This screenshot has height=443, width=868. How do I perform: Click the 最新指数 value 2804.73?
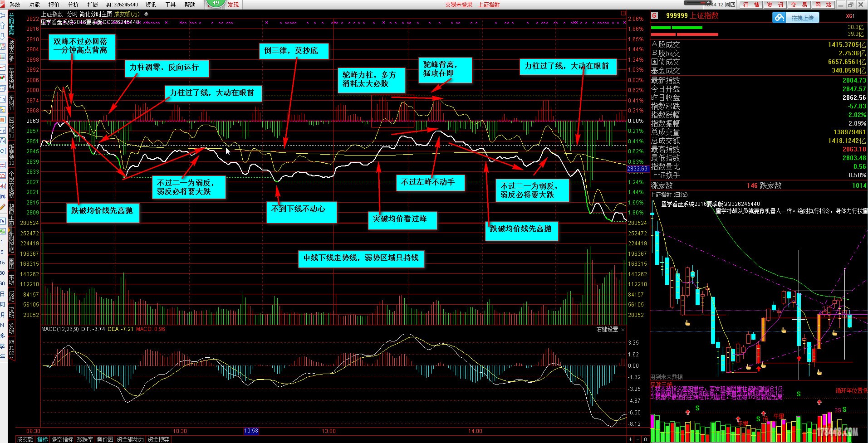pyautogui.click(x=854, y=80)
